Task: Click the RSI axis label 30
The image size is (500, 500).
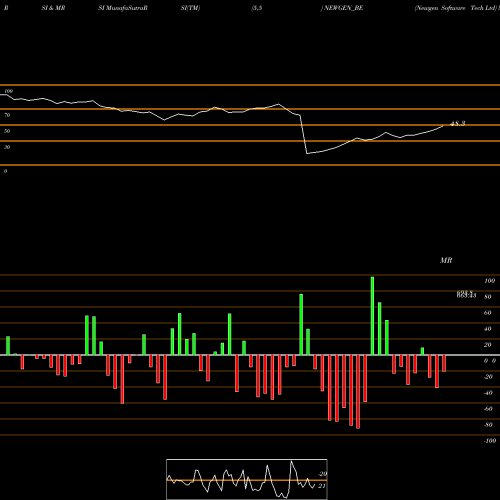Action: point(7,147)
